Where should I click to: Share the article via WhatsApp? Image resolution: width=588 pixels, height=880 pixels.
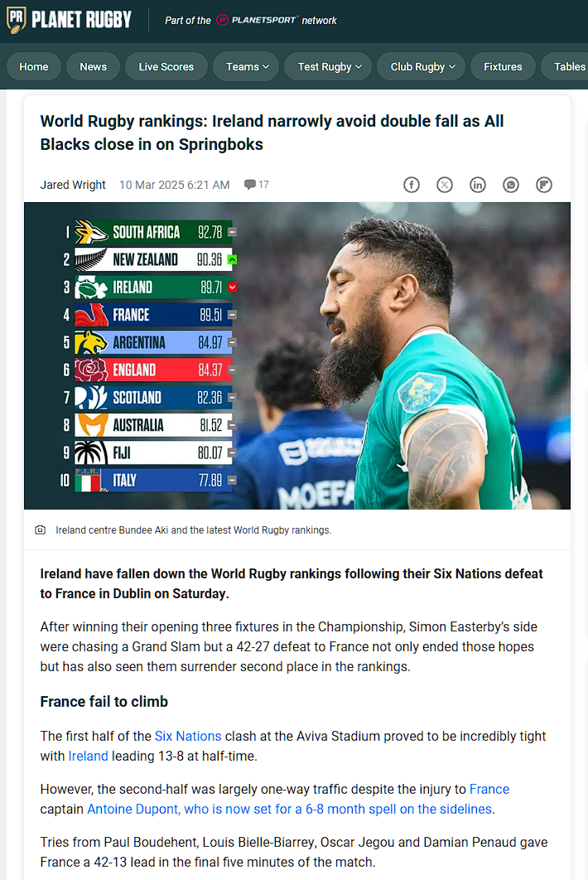(x=511, y=185)
